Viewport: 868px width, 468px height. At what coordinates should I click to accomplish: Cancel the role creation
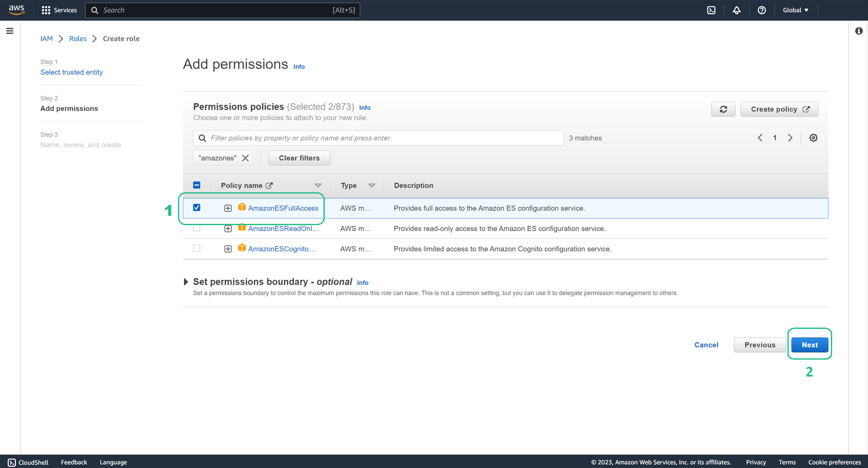pos(706,345)
